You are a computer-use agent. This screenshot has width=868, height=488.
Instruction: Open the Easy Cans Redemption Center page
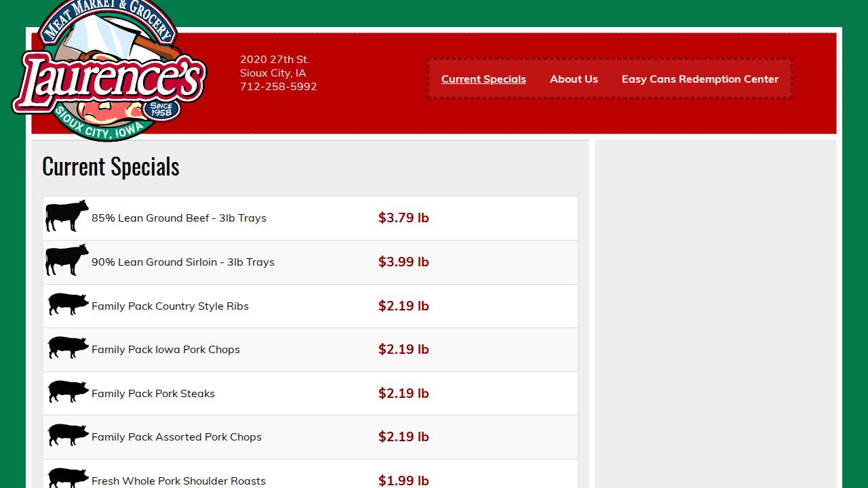(x=700, y=79)
